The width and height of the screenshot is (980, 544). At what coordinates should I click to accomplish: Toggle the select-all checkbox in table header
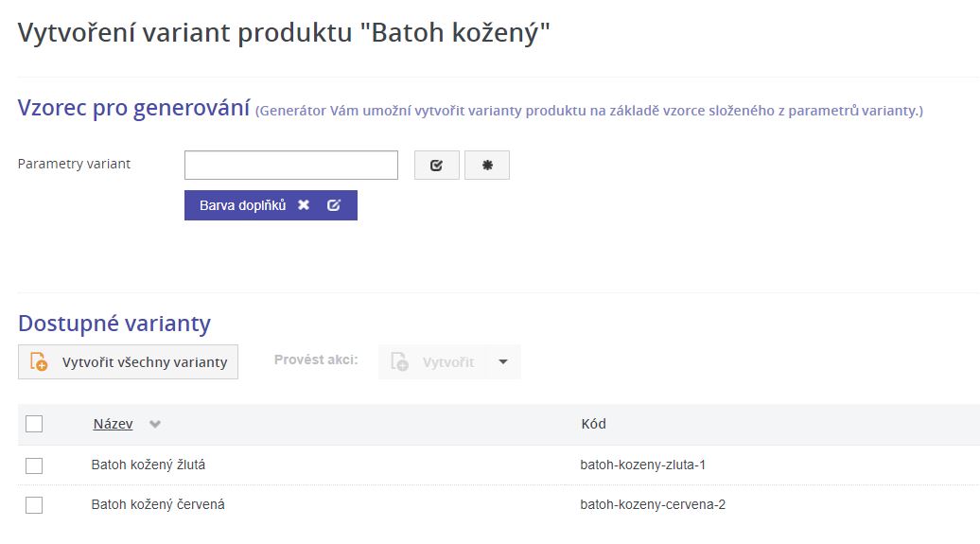coord(34,424)
